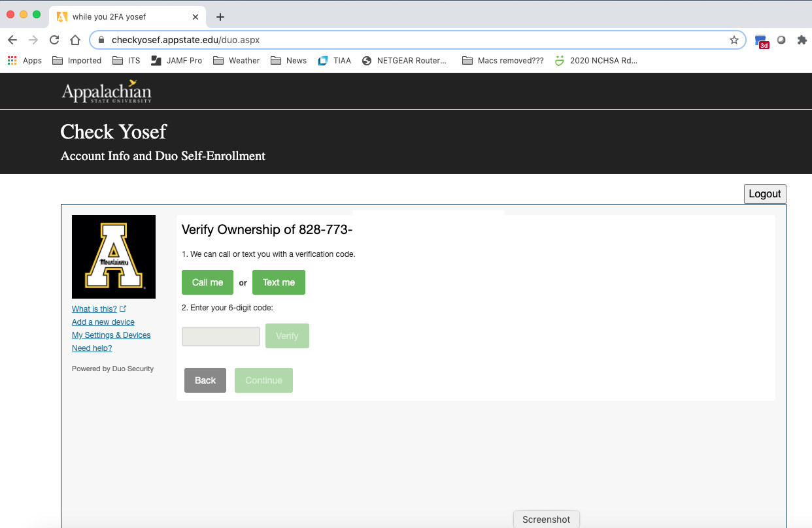
Task: Click the Text me button
Action: click(279, 282)
